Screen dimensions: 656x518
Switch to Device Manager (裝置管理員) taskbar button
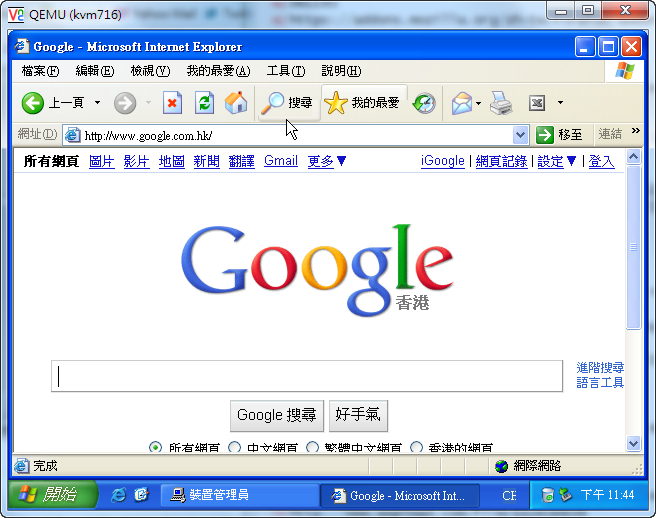(x=240, y=495)
